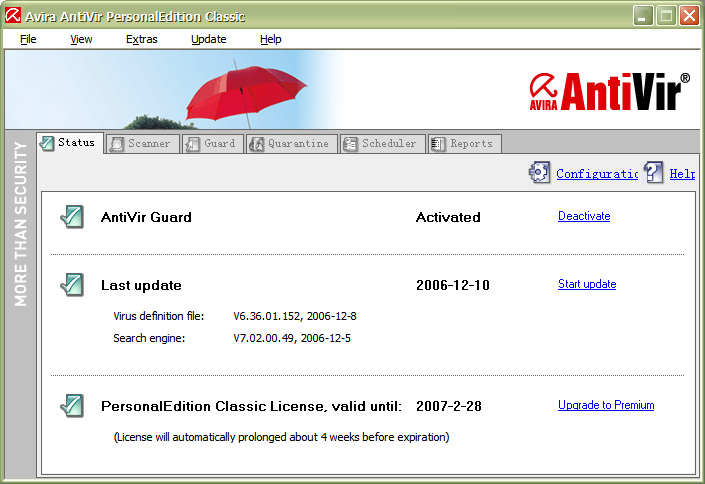Switch to the Reports tab
The image size is (705, 484).
(465, 143)
